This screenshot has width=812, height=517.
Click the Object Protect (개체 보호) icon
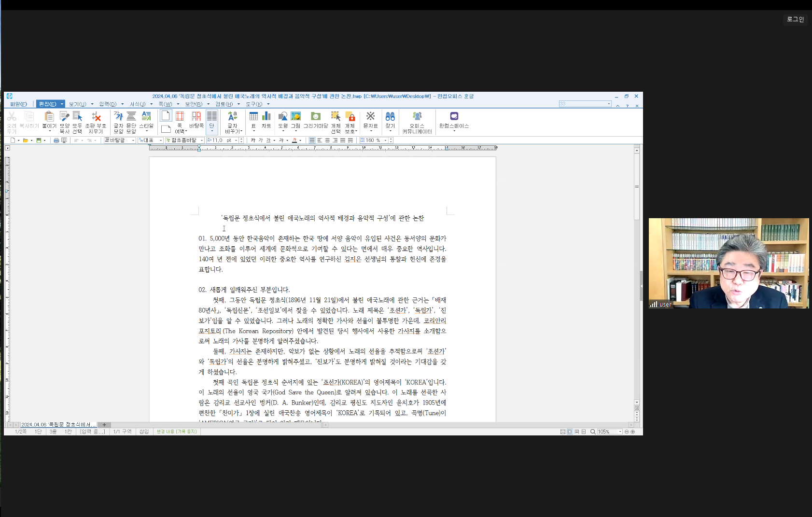[350, 116]
